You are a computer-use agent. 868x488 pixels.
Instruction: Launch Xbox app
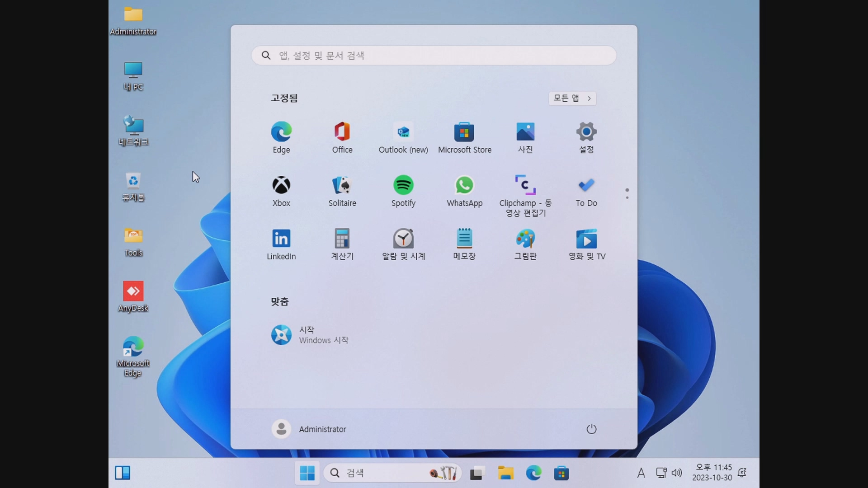click(281, 191)
